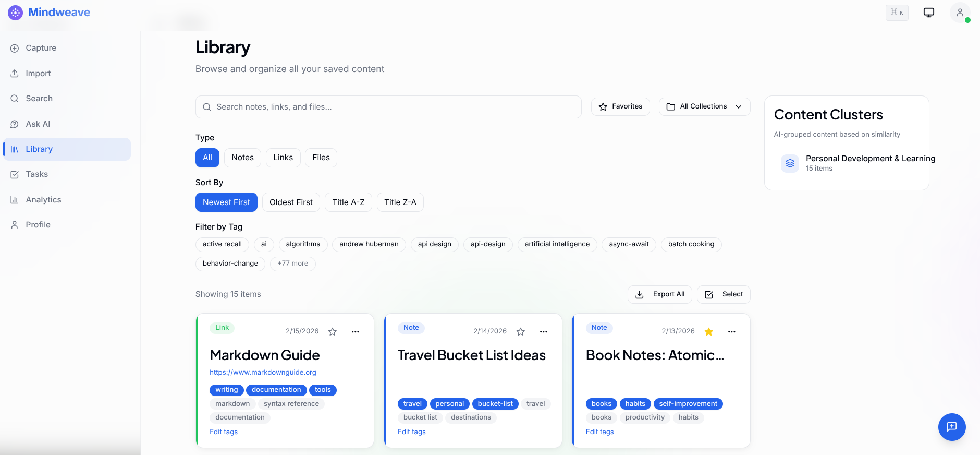Expand the +77 more tags

(x=293, y=264)
